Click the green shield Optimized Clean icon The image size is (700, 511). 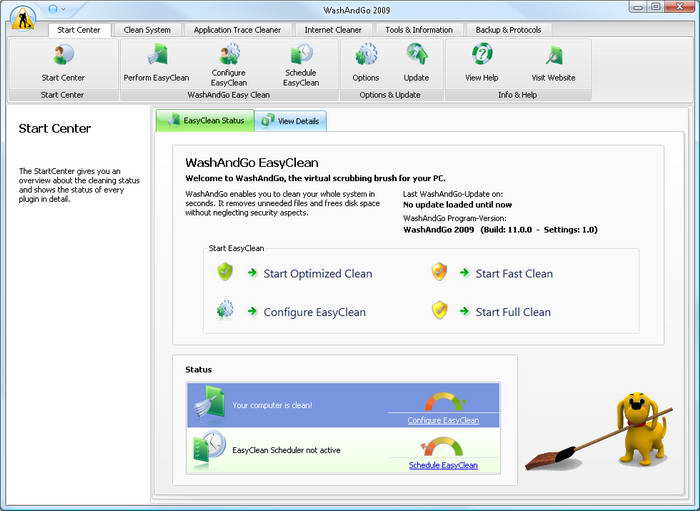(225, 272)
